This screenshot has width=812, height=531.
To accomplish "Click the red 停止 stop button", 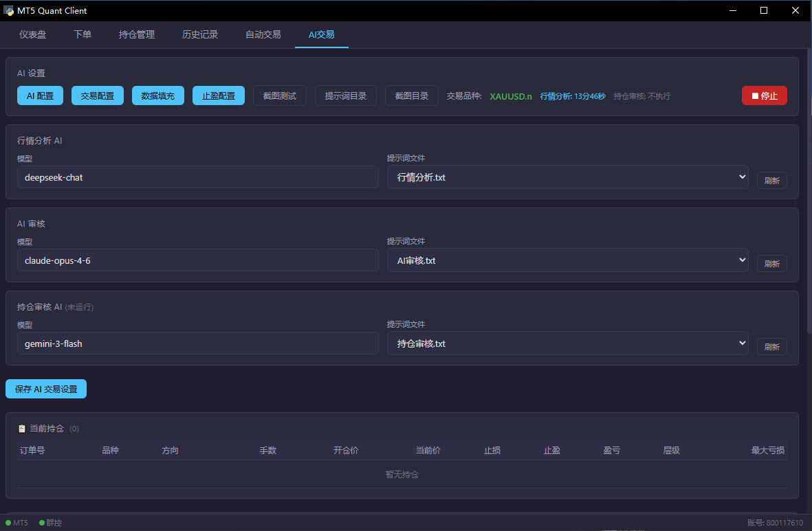I will tap(764, 95).
